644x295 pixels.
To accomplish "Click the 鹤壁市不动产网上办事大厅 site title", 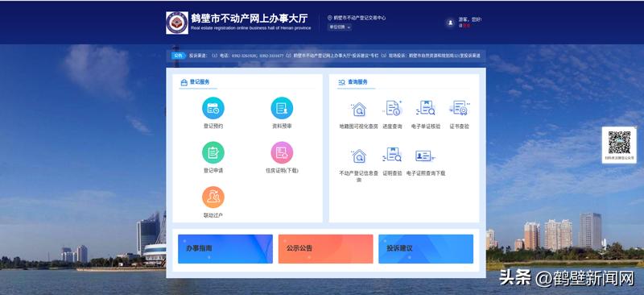I will 250,19.
